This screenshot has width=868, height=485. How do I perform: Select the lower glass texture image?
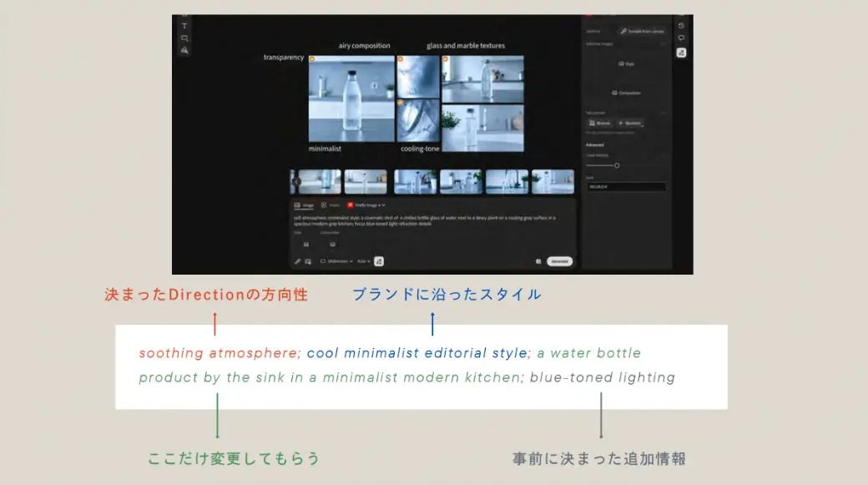click(418, 121)
